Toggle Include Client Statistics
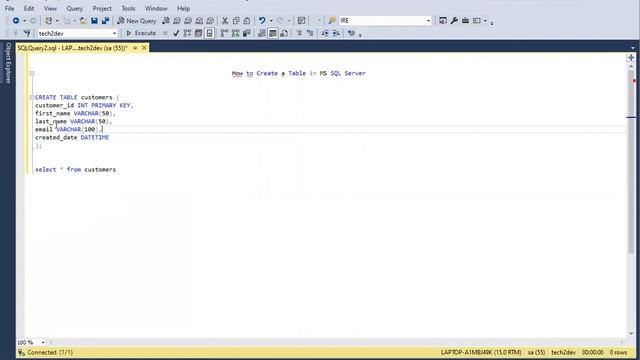Viewport: 640px width, 360px height. point(247,33)
